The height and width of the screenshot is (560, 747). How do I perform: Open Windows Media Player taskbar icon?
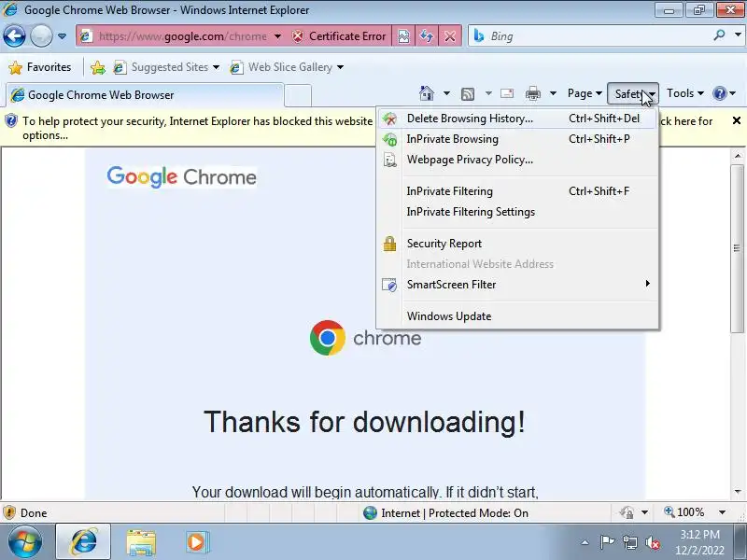[197, 542]
